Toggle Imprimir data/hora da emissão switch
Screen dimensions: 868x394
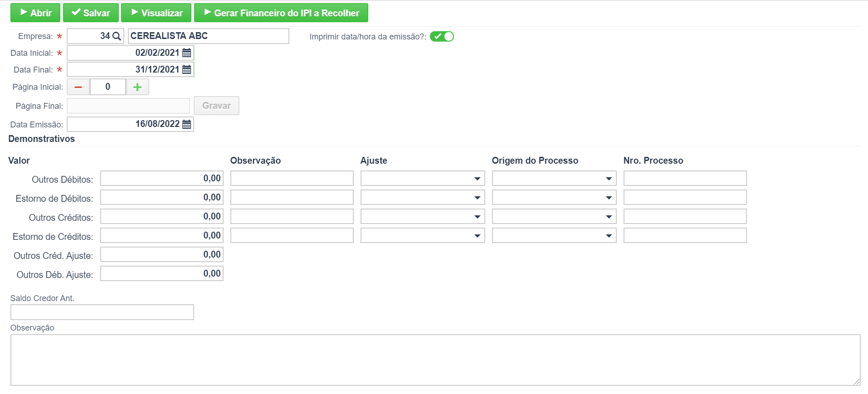click(x=442, y=36)
